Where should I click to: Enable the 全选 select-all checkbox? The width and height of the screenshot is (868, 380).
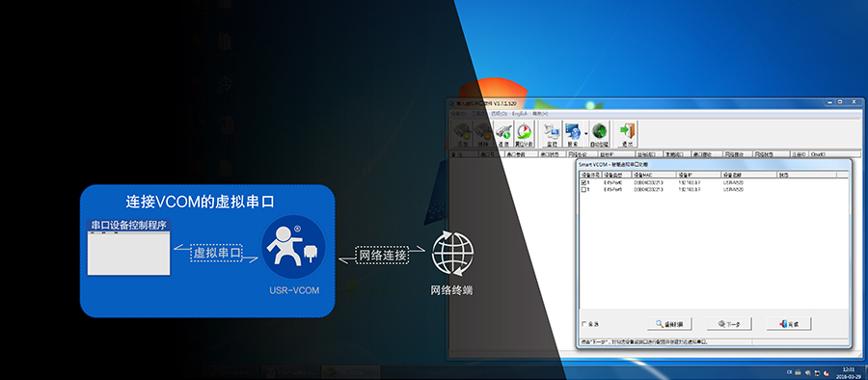[x=584, y=324]
